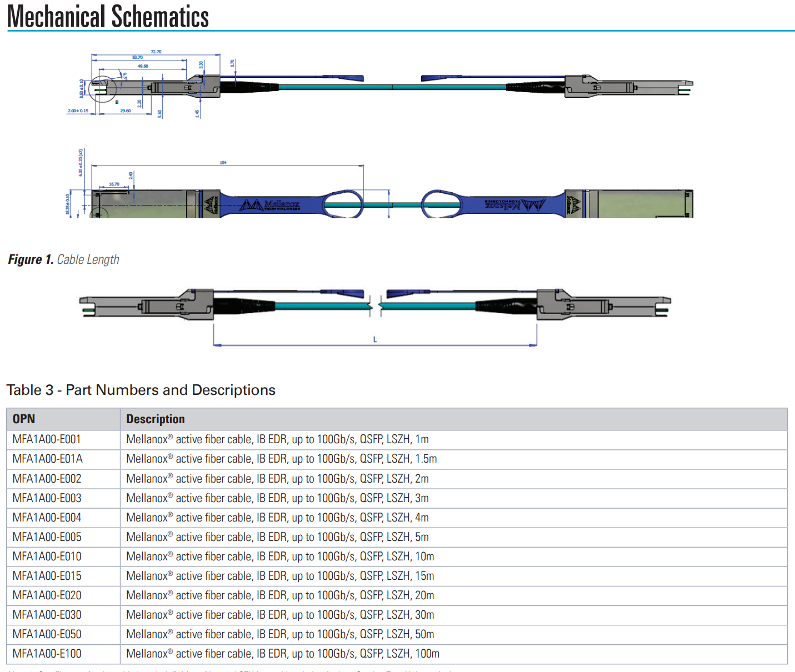Click the 29.60 dimension label

[x=126, y=111]
